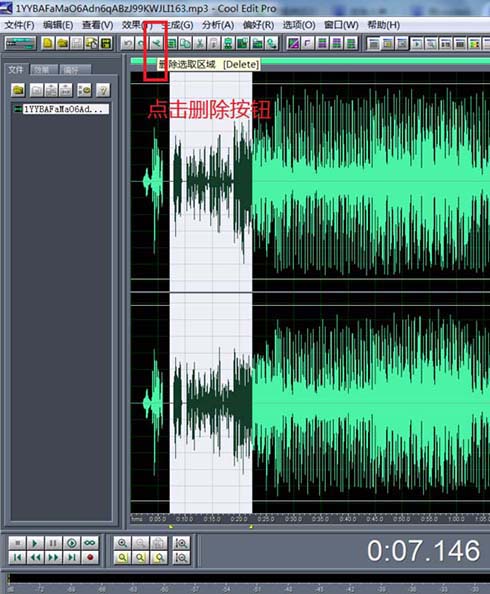Click the right selection marker under the ruler
This screenshot has height=594, width=490.
pos(251,527)
